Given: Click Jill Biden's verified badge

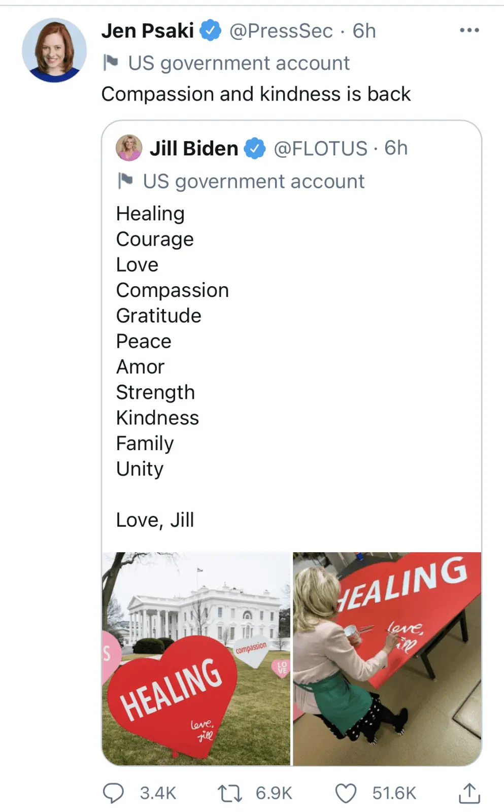Looking at the screenshot, I should pos(254,149).
